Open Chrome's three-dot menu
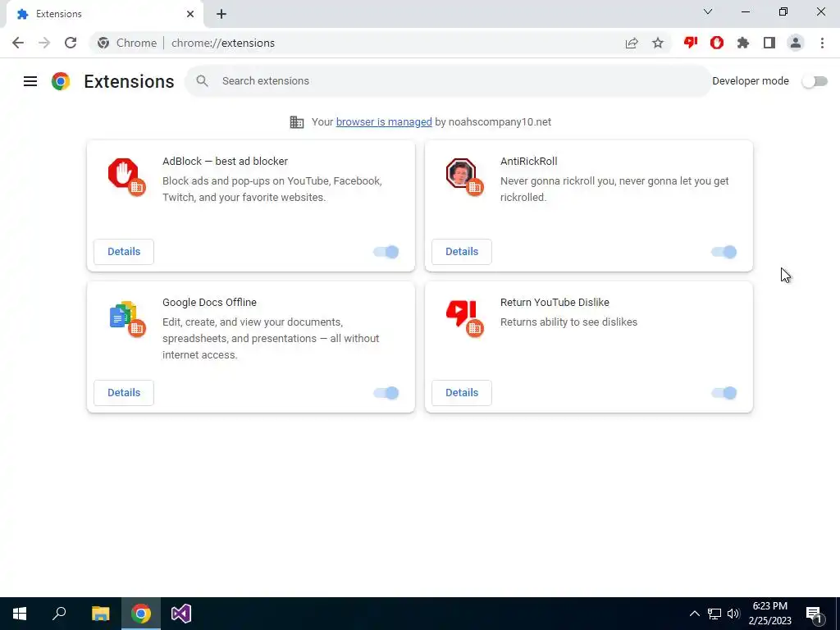This screenshot has height=630, width=840. pyautogui.click(x=822, y=43)
